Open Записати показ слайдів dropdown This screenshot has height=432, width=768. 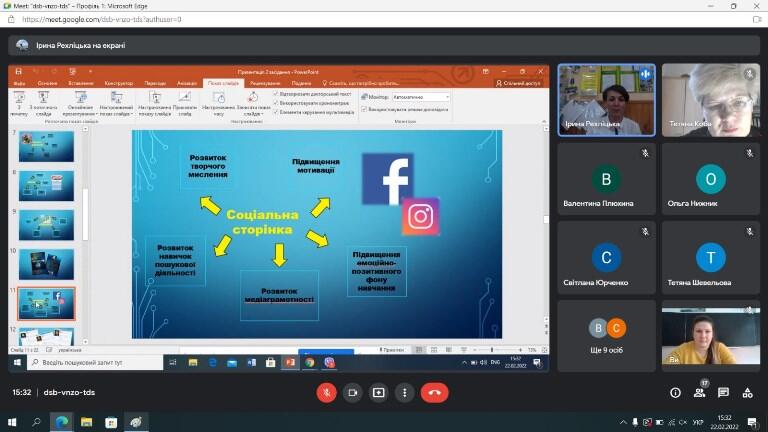(253, 103)
